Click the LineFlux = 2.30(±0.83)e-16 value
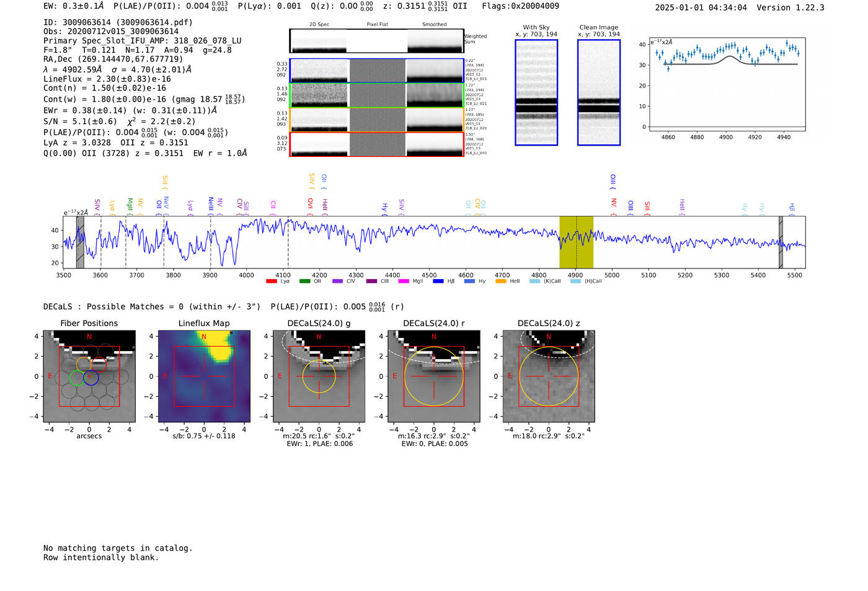 (107, 79)
